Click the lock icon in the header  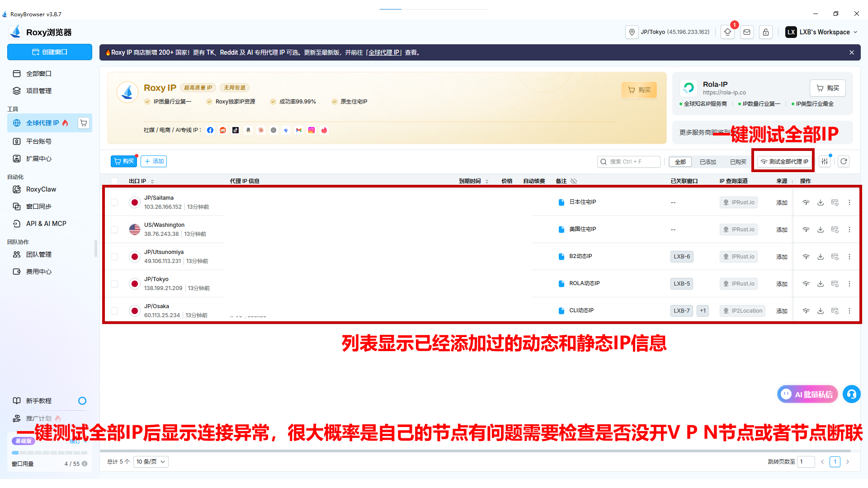click(766, 32)
